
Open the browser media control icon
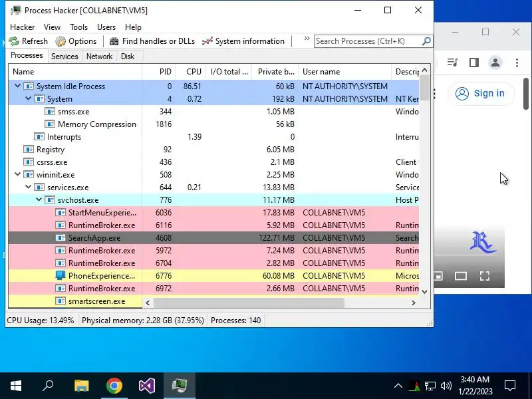click(x=453, y=63)
